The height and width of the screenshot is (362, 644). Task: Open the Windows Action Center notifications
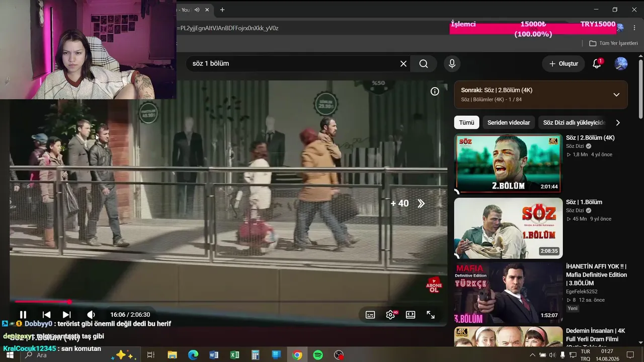[630, 355]
